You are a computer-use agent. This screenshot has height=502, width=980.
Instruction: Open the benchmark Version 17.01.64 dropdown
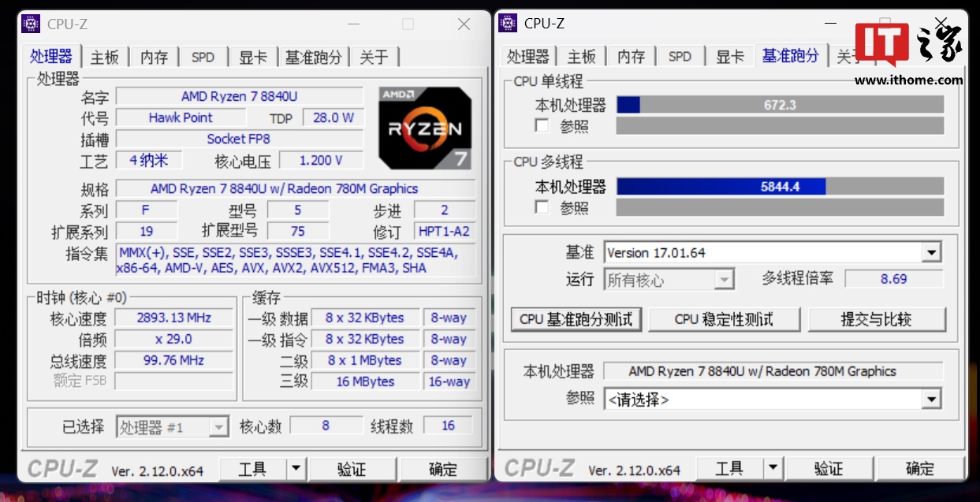pyautogui.click(x=932, y=253)
